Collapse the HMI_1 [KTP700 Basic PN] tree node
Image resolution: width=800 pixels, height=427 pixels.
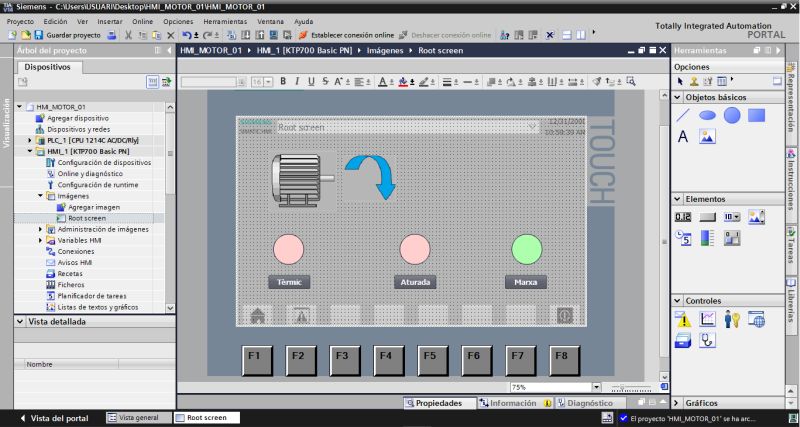29,151
